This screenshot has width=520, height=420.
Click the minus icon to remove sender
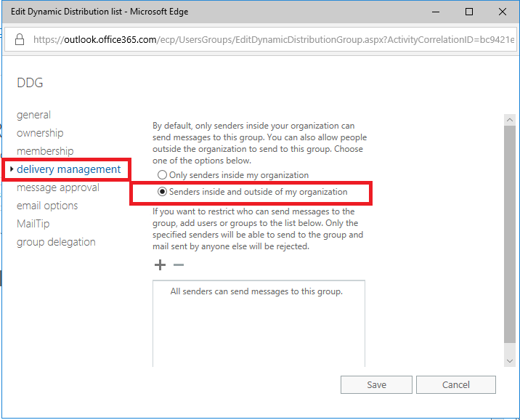click(x=179, y=264)
